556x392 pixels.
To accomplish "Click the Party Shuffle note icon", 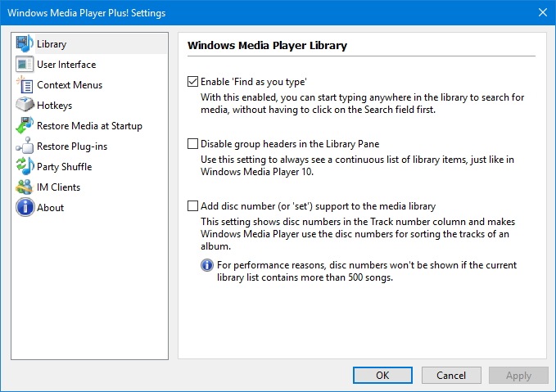I will 25,166.
